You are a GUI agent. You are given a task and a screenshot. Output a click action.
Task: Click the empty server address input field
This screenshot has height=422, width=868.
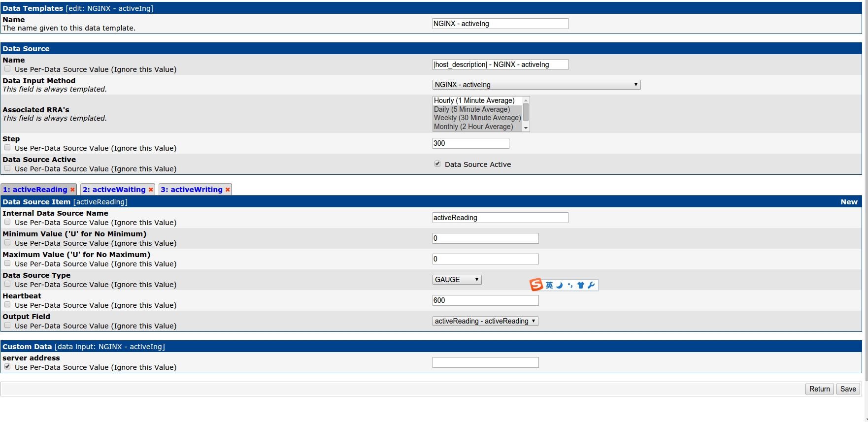click(486, 362)
